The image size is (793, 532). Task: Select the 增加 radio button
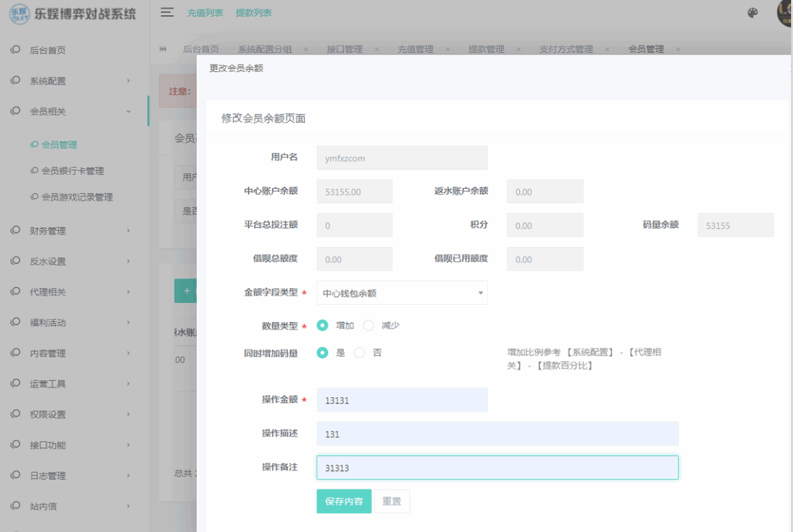[x=323, y=325]
